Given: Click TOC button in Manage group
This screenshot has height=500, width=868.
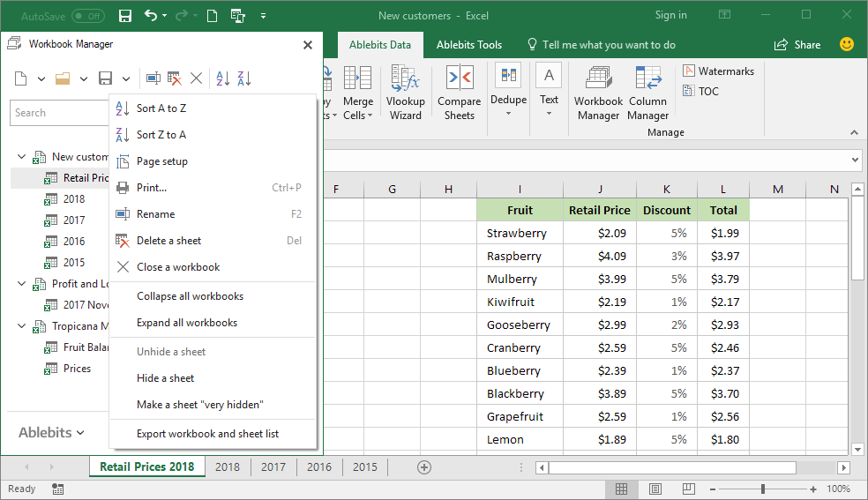Looking at the screenshot, I should pos(700,91).
